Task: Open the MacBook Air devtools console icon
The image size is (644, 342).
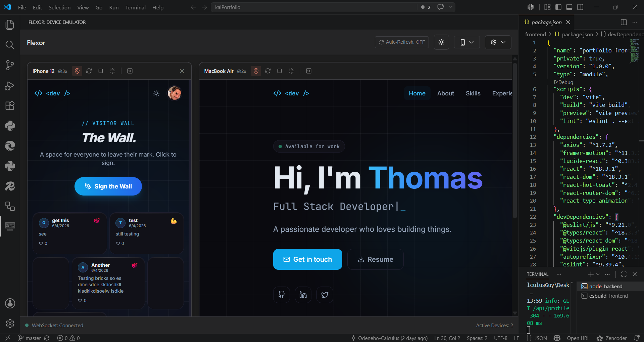Action: point(309,71)
